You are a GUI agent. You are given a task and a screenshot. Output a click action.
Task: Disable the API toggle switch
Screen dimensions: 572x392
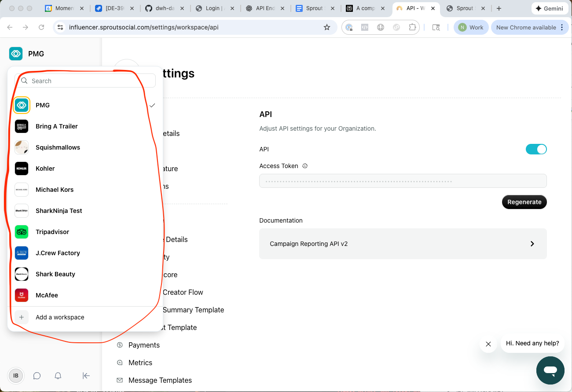pyautogui.click(x=536, y=149)
